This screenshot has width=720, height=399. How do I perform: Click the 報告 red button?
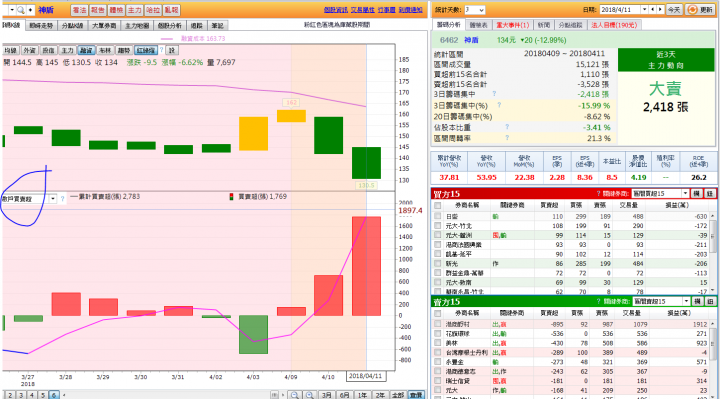click(x=97, y=10)
